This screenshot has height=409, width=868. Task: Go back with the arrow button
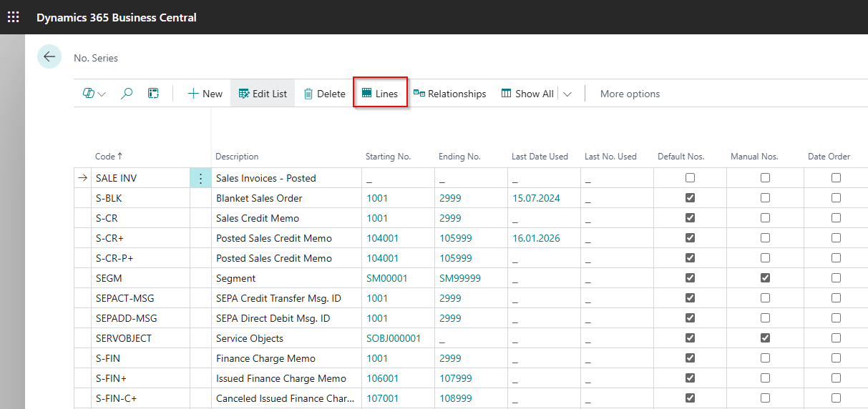pyautogui.click(x=49, y=57)
